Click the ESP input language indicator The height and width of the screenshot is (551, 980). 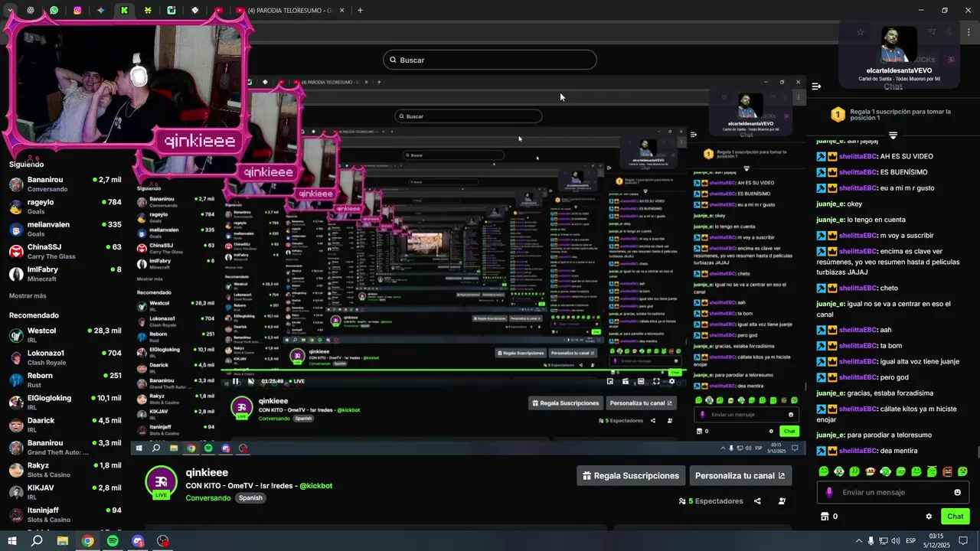click(x=910, y=541)
